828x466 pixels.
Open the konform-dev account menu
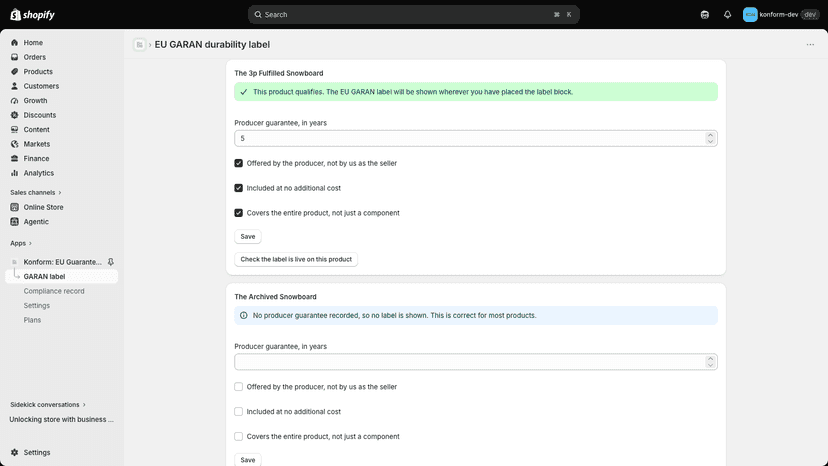tap(780, 15)
